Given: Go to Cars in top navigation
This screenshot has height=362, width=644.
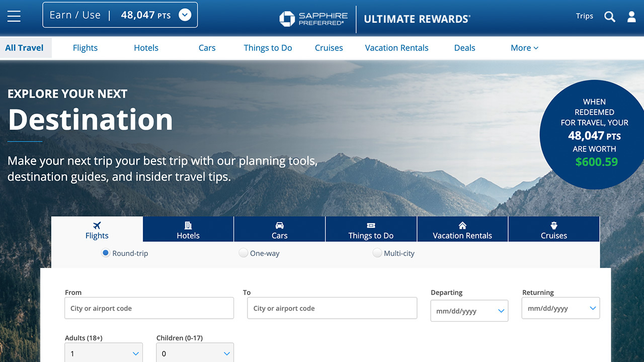Looking at the screenshot, I should [207, 48].
